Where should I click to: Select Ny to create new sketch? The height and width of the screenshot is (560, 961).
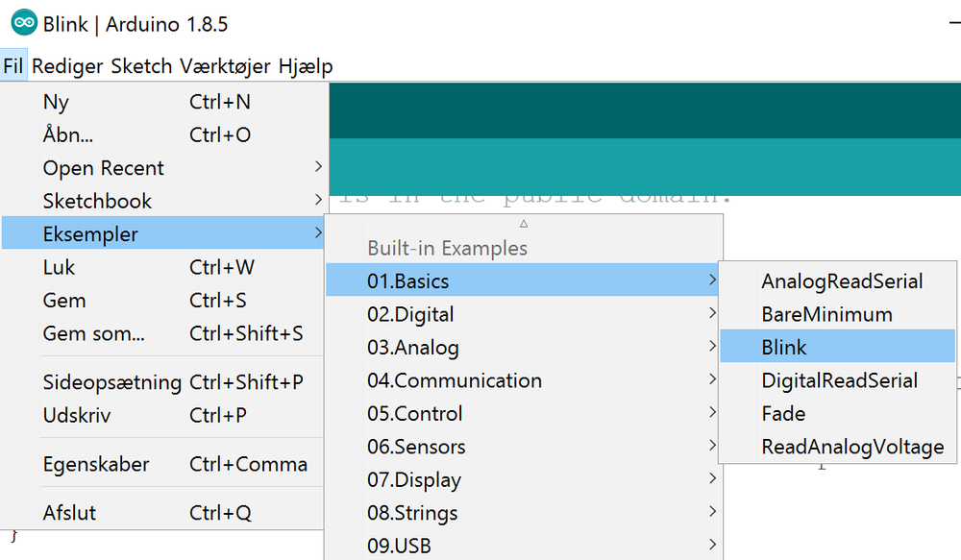[x=57, y=102]
